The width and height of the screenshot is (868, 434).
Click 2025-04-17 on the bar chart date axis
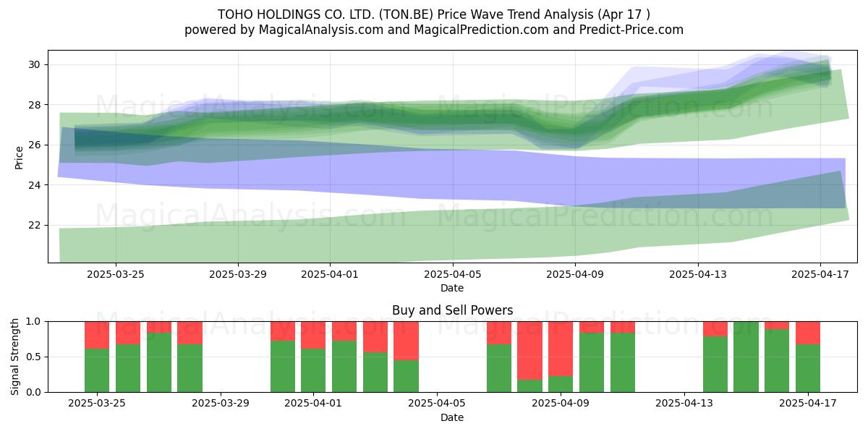tap(808, 404)
